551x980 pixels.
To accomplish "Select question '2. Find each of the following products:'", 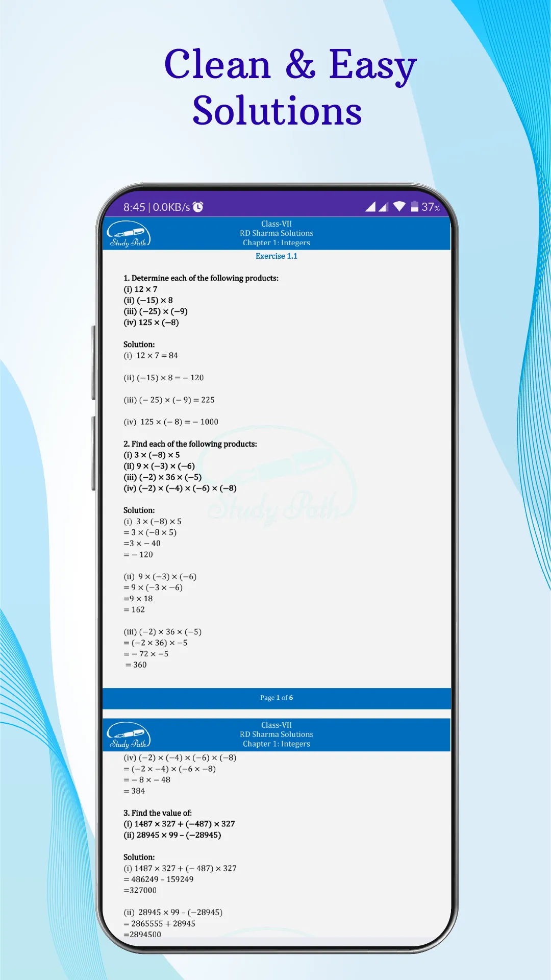I will 190,444.
